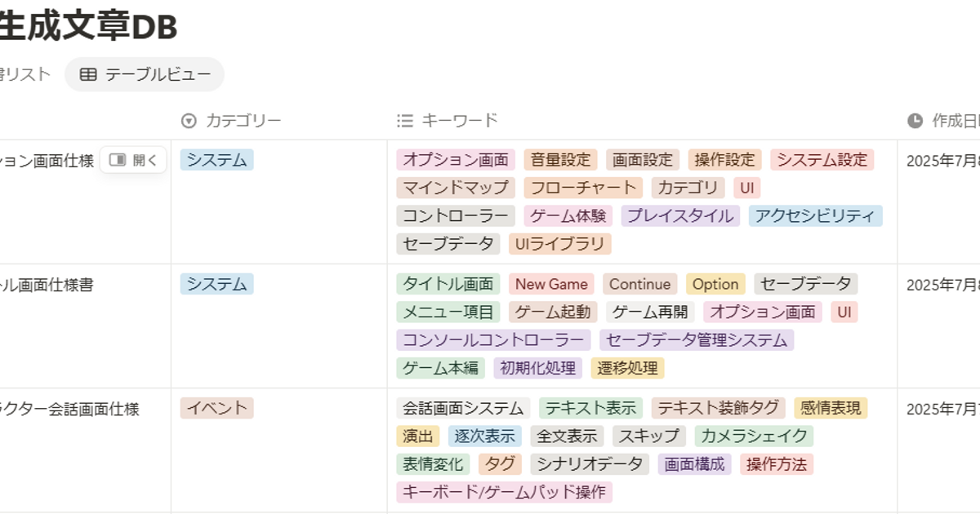This screenshot has width=980, height=514.
Task: Click the カテゴリー column select icon
Action: 189,121
